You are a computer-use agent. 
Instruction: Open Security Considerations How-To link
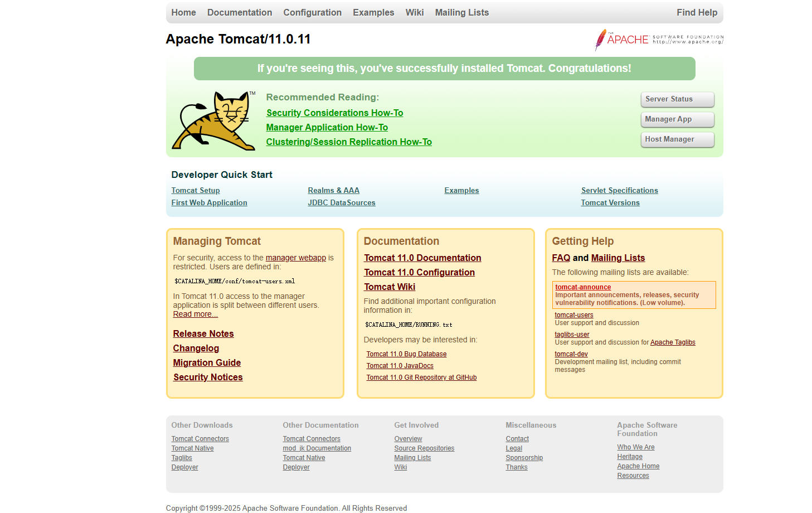[334, 113]
